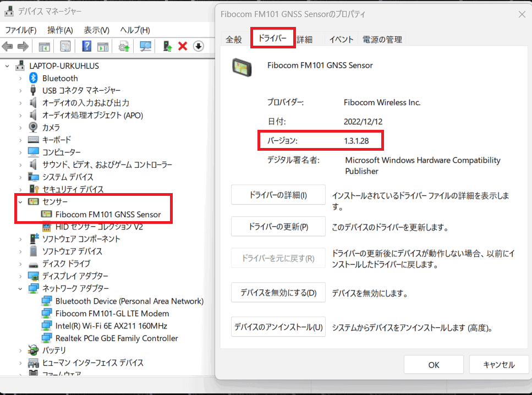Click the Bluetooth category icon
The width and height of the screenshot is (532, 395).
(33, 78)
